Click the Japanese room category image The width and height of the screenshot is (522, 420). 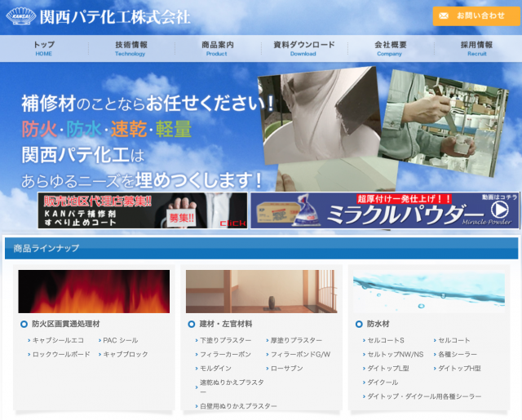[261, 291]
